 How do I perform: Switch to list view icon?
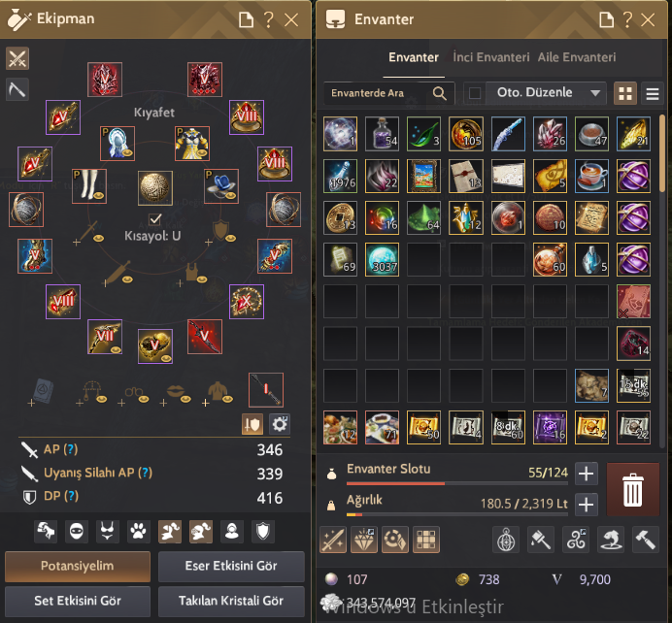pyautogui.click(x=653, y=93)
